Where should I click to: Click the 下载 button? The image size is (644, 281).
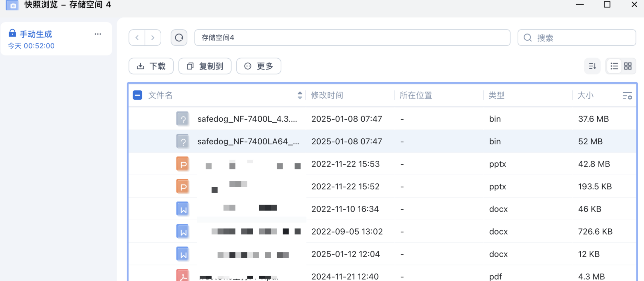[x=151, y=66]
